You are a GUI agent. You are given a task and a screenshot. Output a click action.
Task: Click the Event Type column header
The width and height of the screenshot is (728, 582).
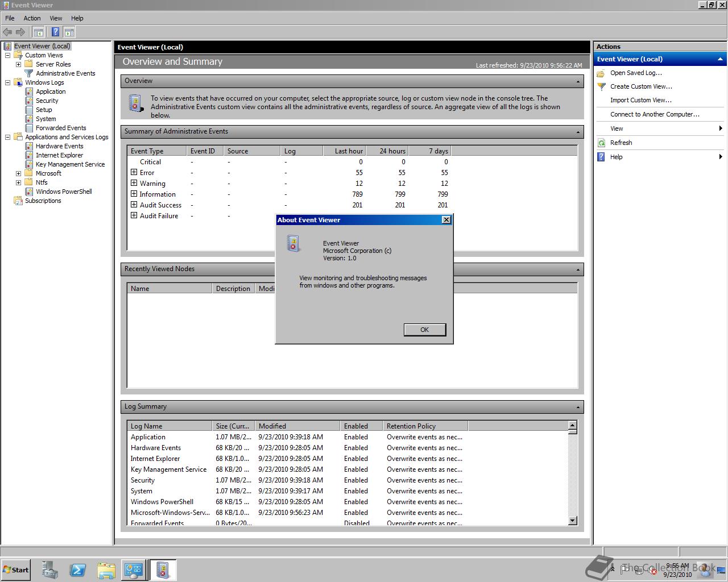click(x=157, y=151)
